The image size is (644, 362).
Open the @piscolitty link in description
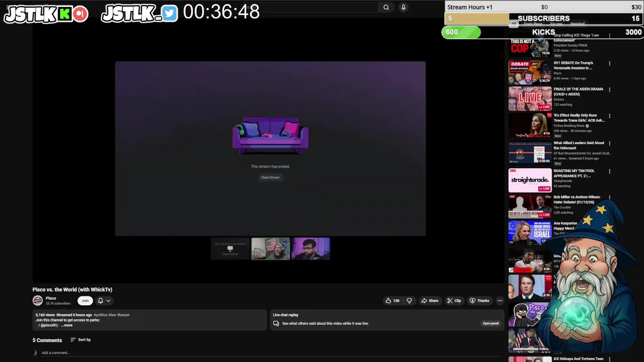coord(48,325)
